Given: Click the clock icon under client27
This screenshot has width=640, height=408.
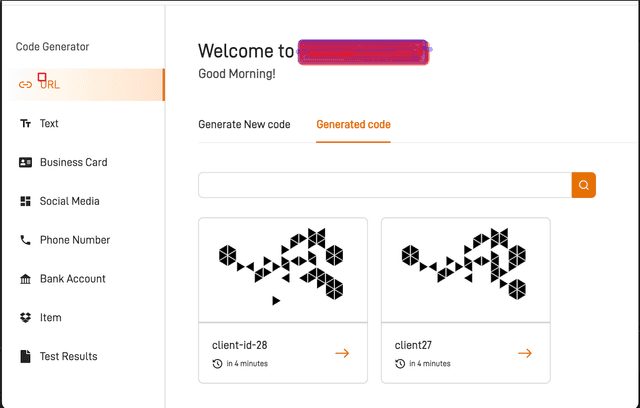Looking at the screenshot, I should click(x=400, y=364).
